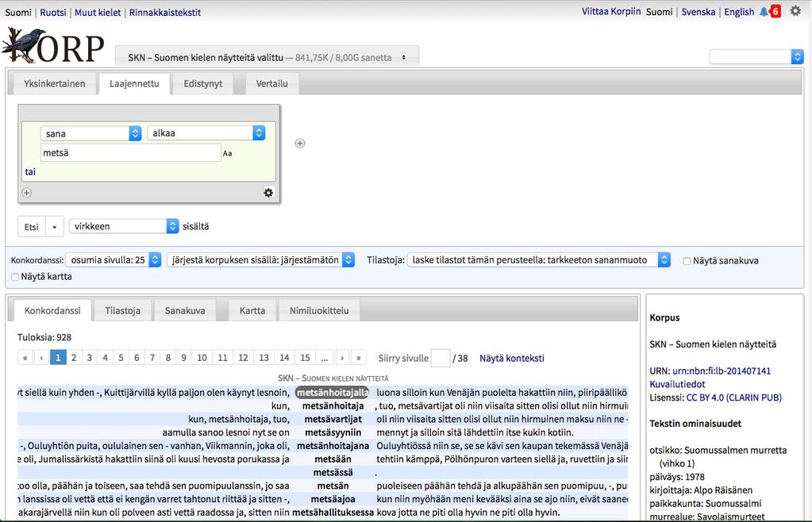Open the Muut kielet link

[98, 13]
